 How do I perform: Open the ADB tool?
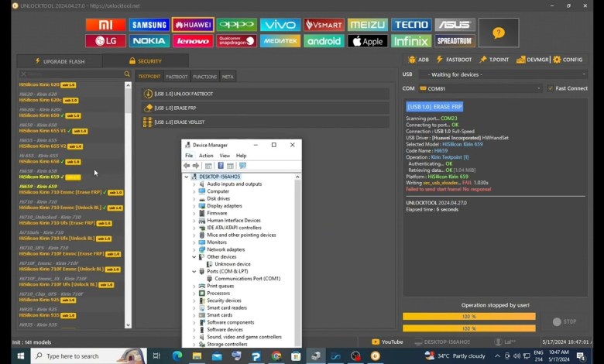point(418,60)
